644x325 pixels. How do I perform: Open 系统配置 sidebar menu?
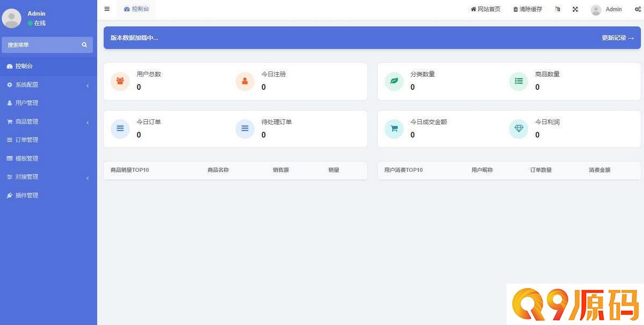(48, 85)
